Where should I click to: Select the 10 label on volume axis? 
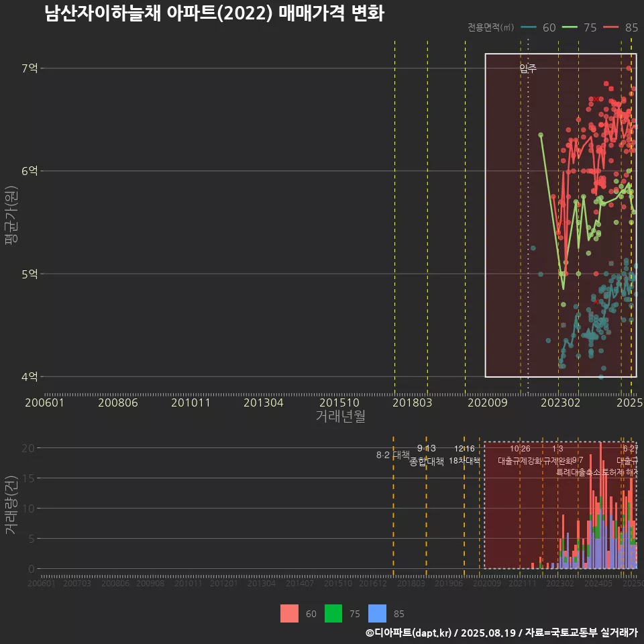[28, 508]
